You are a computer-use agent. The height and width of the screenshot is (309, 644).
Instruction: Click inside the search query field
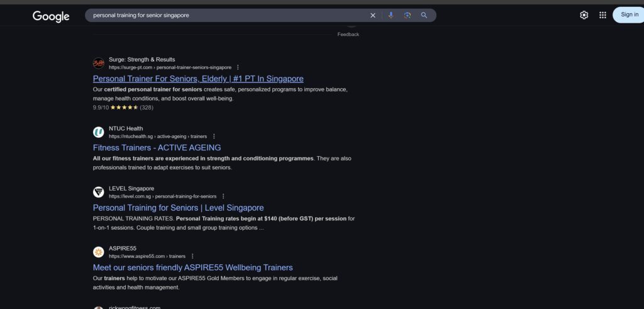tap(226, 15)
